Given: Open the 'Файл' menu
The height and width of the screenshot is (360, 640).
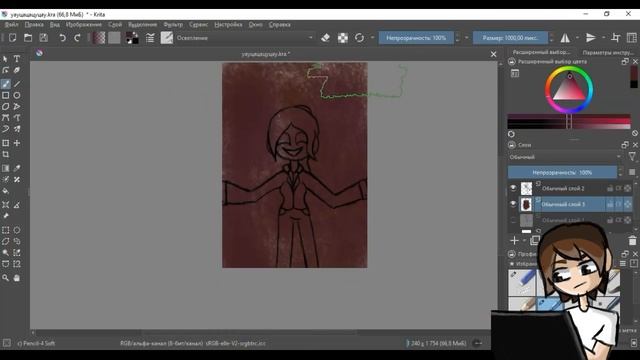Looking at the screenshot, I should [11, 25].
